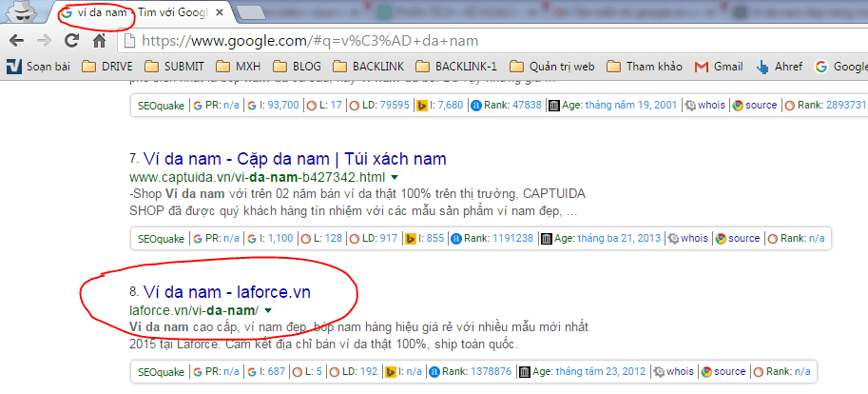
Task: Open the Google bookmark in the bookmarks bar
Action: [841, 67]
